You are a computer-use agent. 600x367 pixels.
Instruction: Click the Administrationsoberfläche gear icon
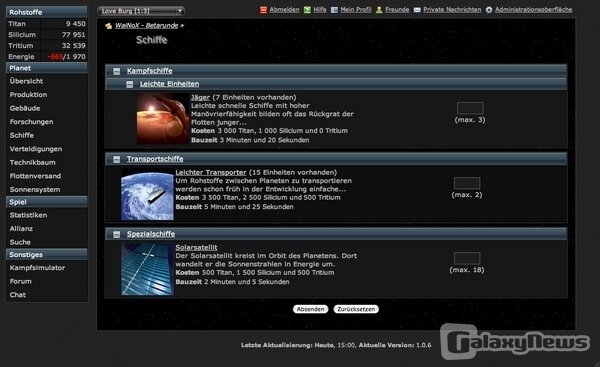point(489,10)
